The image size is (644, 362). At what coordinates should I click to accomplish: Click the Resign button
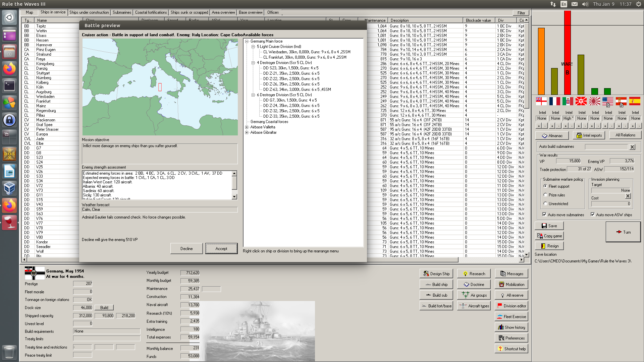coord(549,246)
